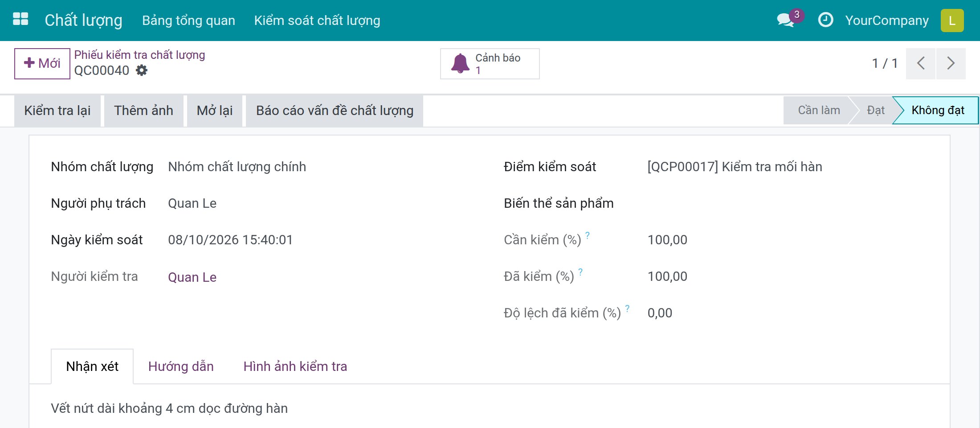Select the Không đạt status stage
Image resolution: width=980 pixels, height=428 pixels.
coord(938,110)
